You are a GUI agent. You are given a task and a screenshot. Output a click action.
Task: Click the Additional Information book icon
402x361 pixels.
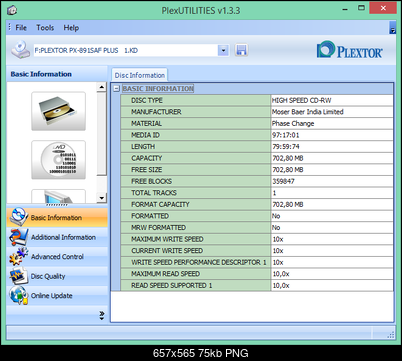click(x=18, y=237)
